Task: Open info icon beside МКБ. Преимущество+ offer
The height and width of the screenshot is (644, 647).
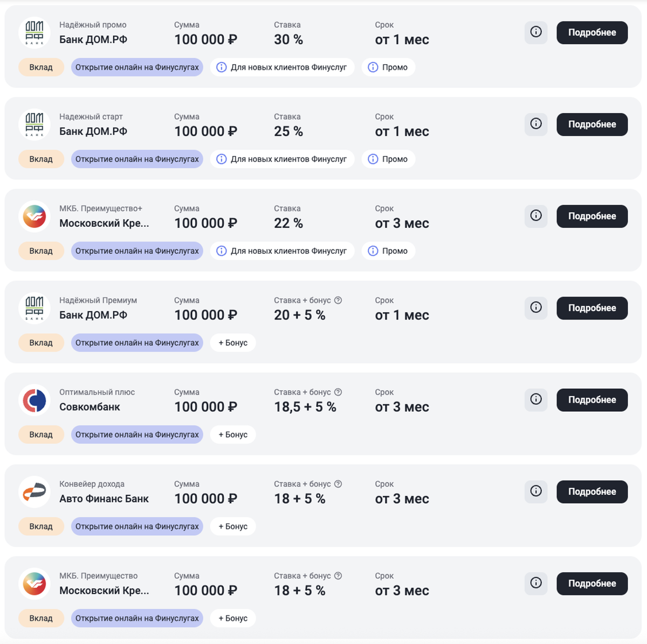Action: (535, 216)
